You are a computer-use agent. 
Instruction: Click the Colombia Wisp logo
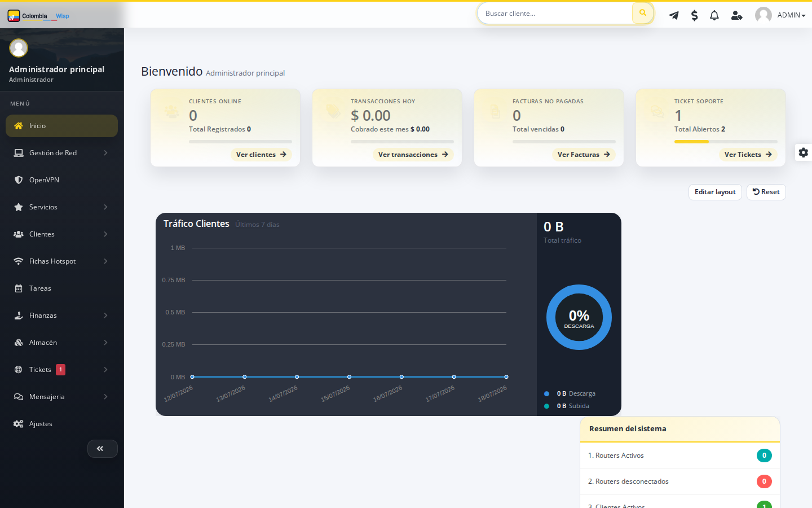pyautogui.click(x=38, y=16)
